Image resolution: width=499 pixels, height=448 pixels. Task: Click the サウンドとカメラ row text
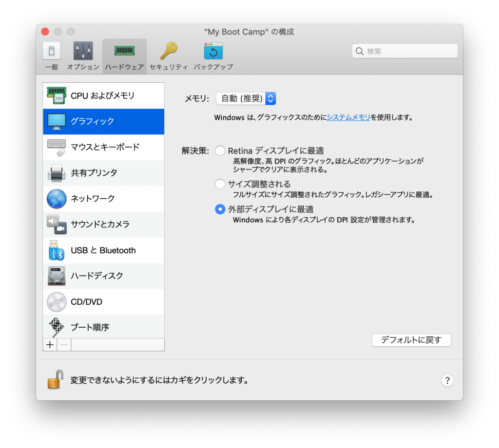(100, 224)
